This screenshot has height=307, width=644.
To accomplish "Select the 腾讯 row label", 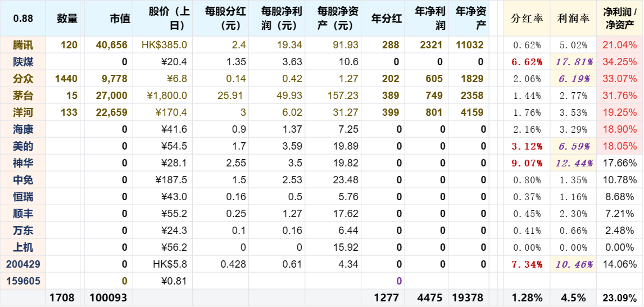I will click(x=23, y=45).
